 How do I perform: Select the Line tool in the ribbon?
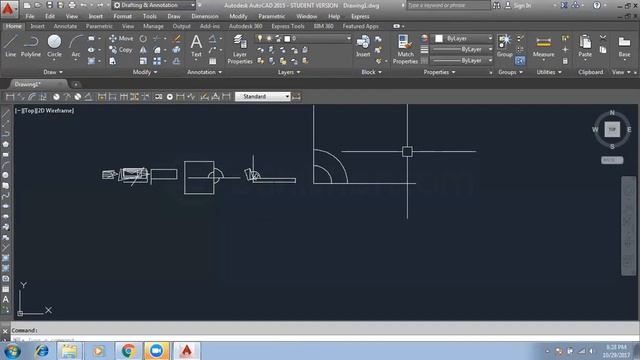10,45
